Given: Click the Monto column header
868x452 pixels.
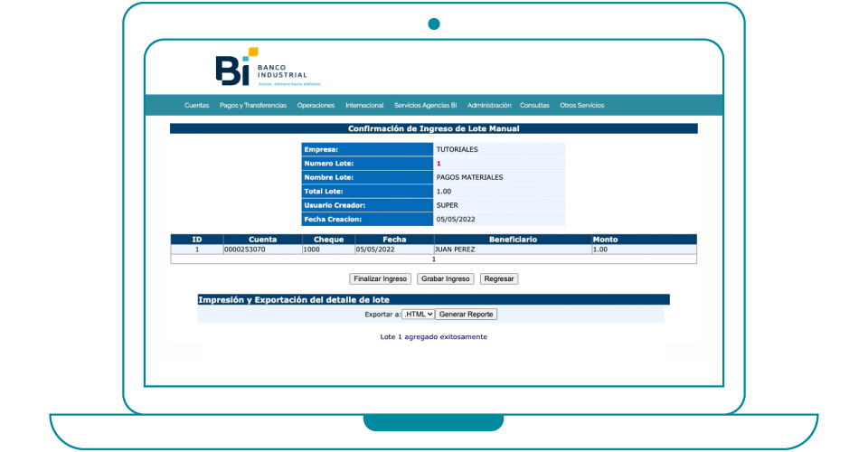Looking at the screenshot, I should click(605, 240).
